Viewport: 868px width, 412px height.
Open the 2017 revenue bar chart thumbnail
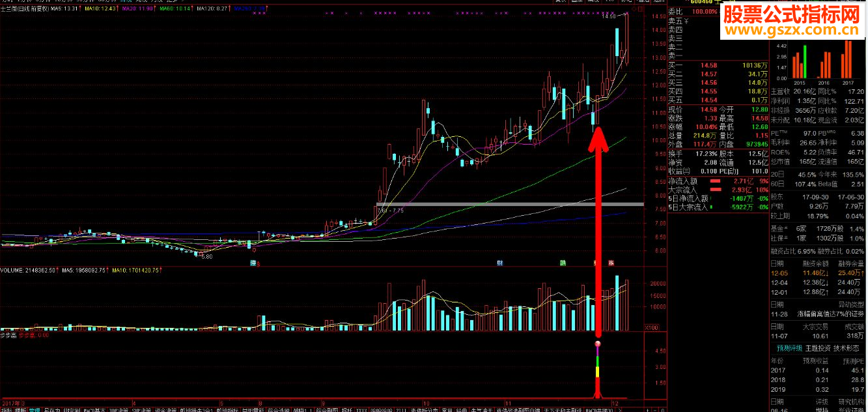pos(848,59)
